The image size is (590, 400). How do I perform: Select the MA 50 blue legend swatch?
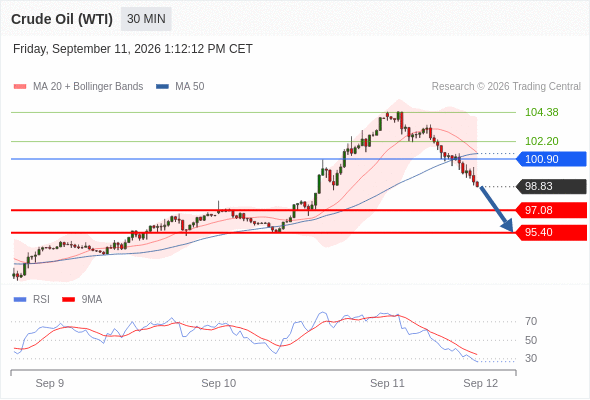[162, 87]
